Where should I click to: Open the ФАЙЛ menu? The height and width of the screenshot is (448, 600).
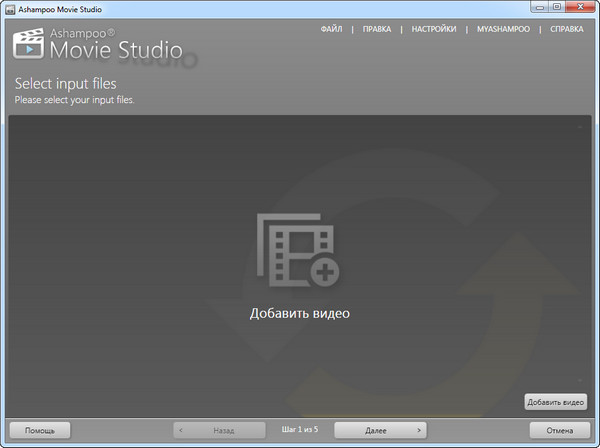331,29
